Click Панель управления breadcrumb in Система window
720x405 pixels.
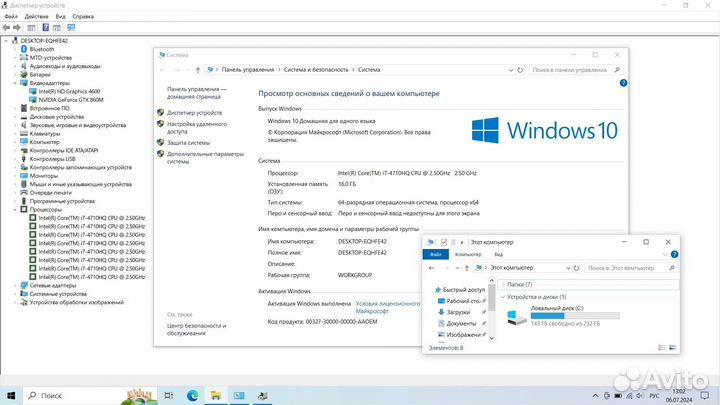point(248,70)
